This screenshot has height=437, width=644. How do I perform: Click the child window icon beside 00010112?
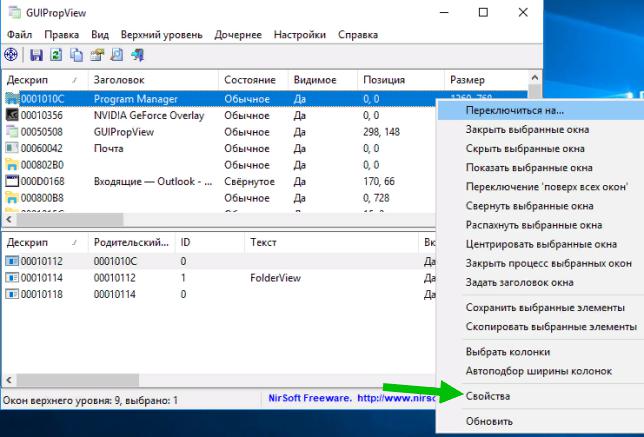coord(12,261)
